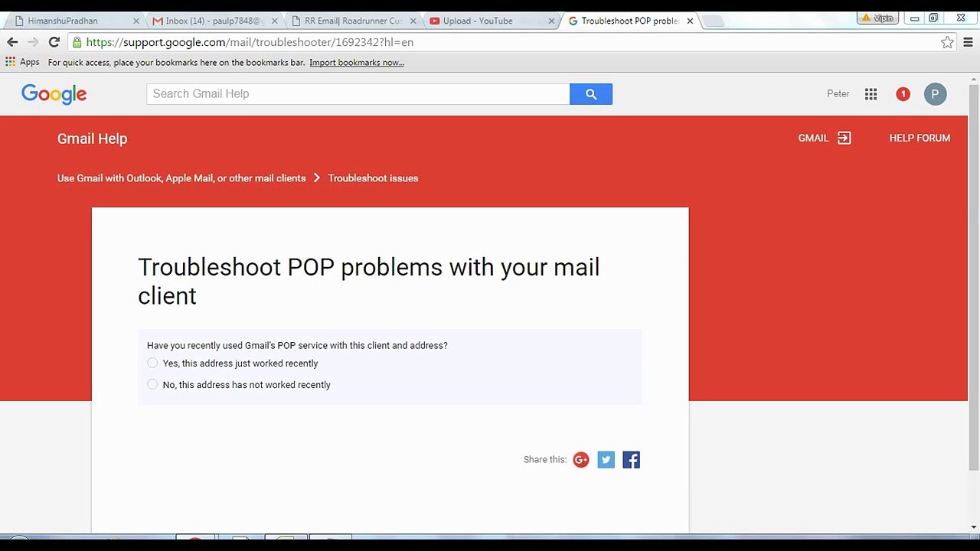Image resolution: width=980 pixels, height=551 pixels.
Task: Select No, this address has not worked recently
Action: coord(152,385)
